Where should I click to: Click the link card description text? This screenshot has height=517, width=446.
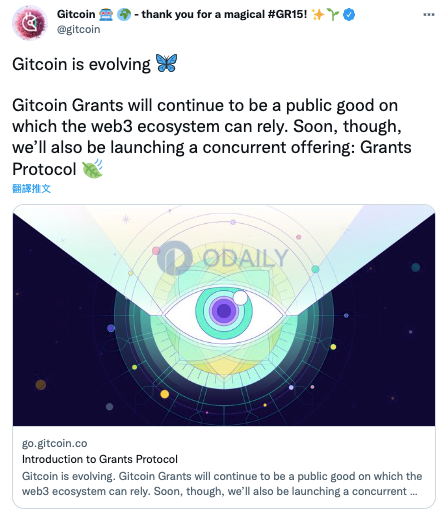(x=222, y=483)
